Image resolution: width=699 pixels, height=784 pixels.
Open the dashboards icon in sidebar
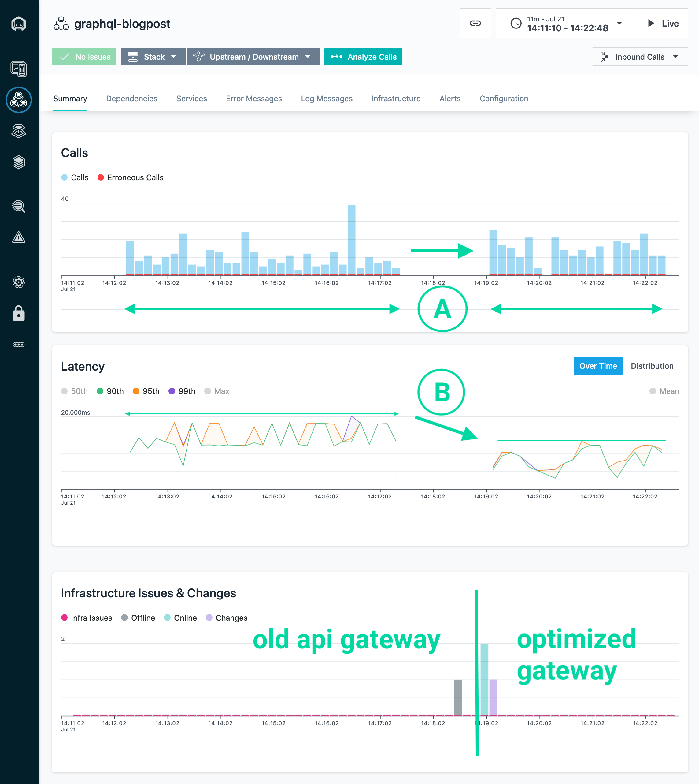18,69
